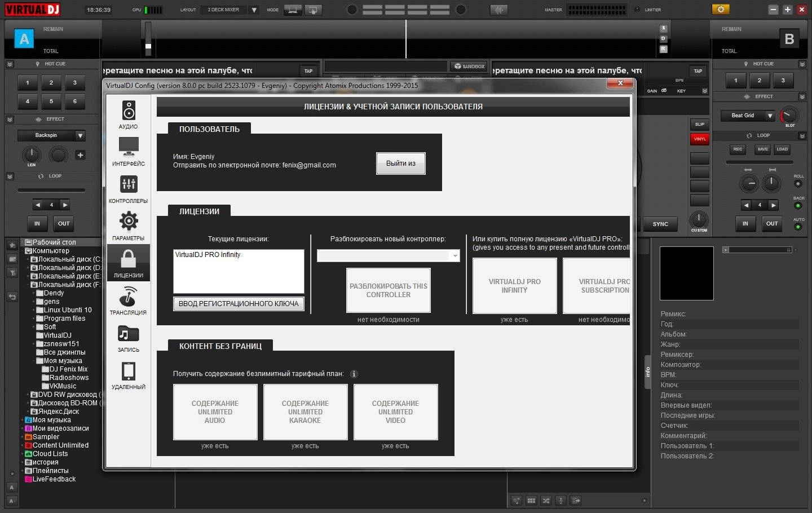Open Cloud Lists in browser tree
The width and height of the screenshot is (812, 513).
click(x=46, y=454)
